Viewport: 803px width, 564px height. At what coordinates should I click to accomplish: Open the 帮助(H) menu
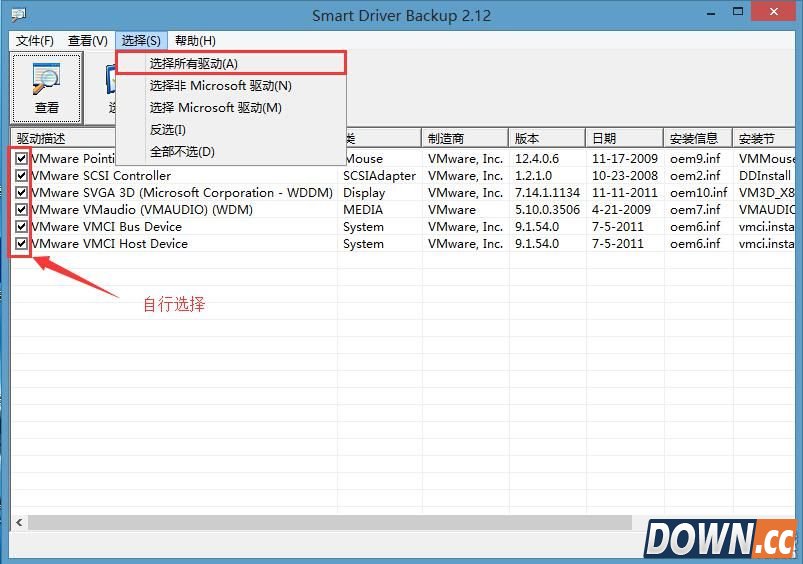tap(195, 41)
